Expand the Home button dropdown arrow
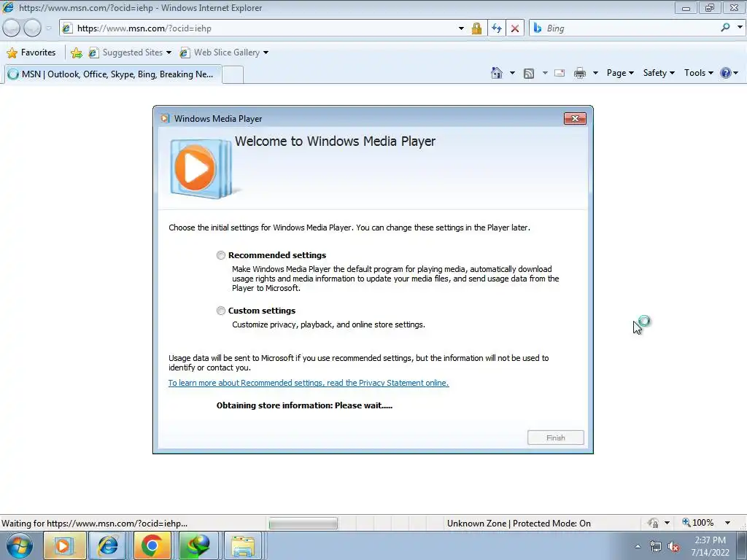 512,73
